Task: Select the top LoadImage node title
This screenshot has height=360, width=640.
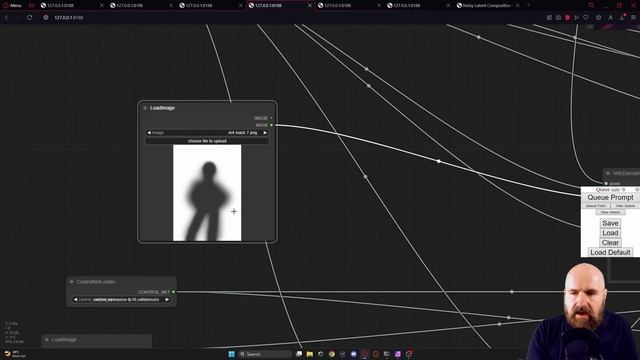Action: click(x=162, y=108)
